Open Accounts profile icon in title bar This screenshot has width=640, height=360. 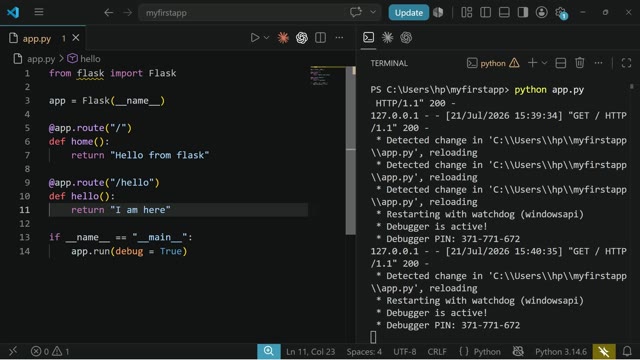coord(542,12)
